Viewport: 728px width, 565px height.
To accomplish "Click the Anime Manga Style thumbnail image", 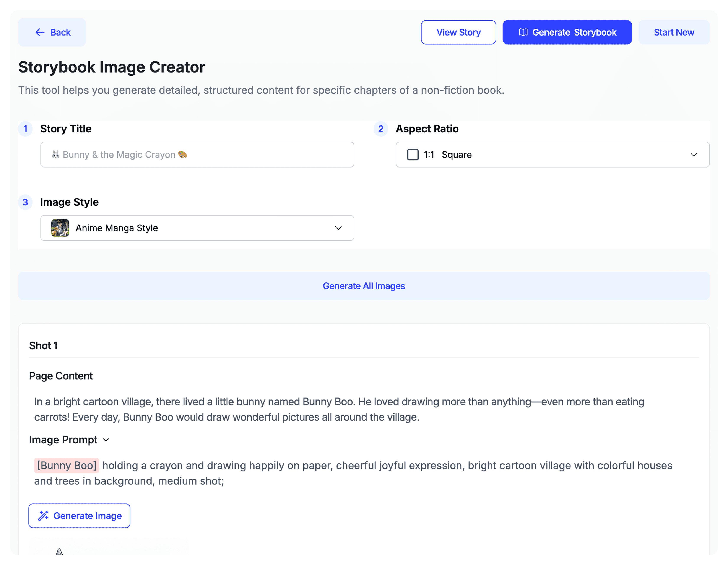I will click(x=60, y=228).
